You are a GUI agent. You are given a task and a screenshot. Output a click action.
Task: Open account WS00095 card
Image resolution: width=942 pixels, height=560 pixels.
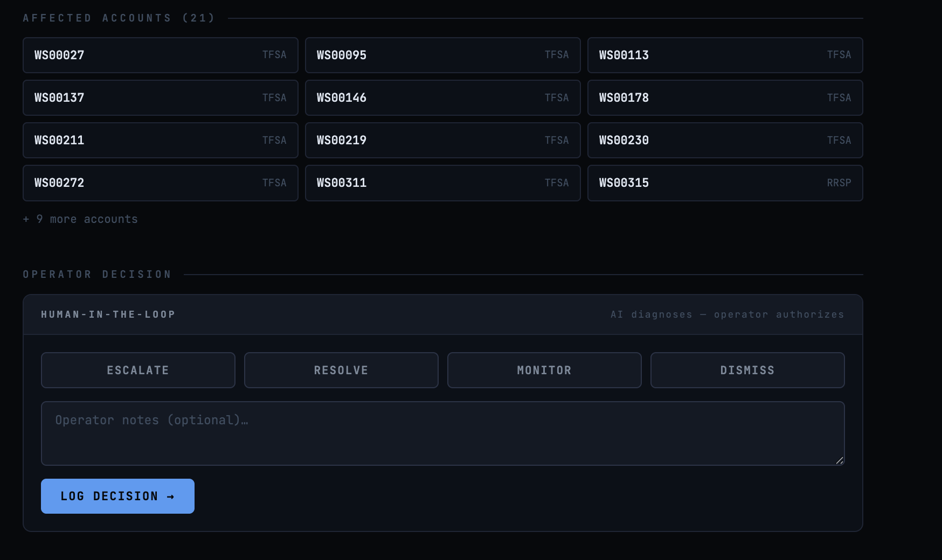click(x=442, y=55)
